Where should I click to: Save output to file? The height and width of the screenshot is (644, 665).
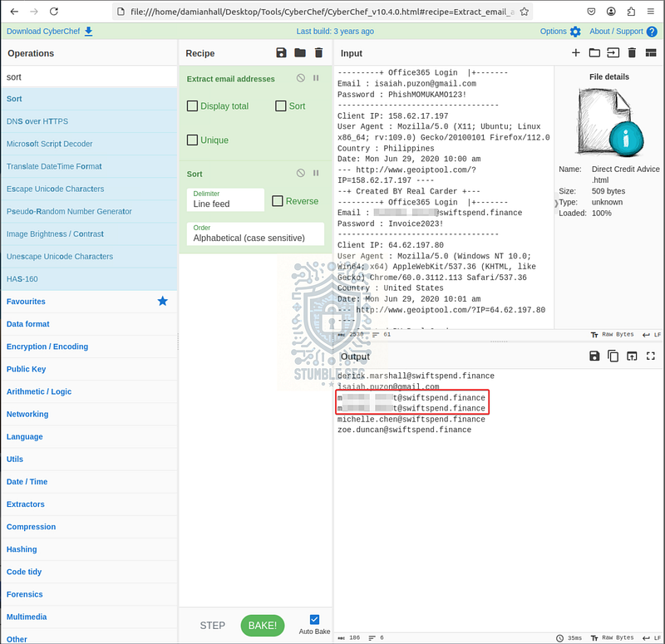tap(594, 356)
